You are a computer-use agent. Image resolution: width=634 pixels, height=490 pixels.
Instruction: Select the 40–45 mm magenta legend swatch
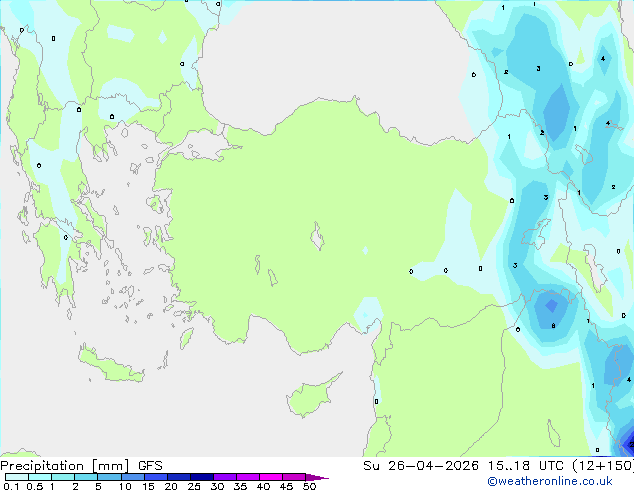point(271,477)
